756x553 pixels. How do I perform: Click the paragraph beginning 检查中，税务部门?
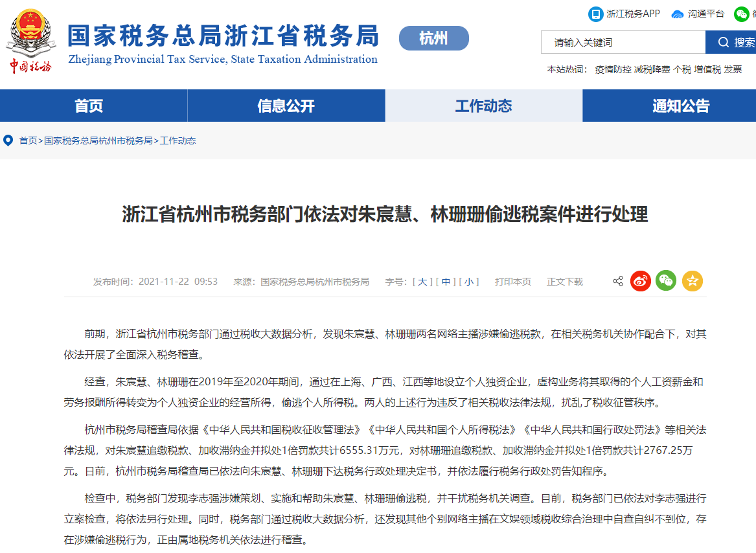[x=385, y=519]
